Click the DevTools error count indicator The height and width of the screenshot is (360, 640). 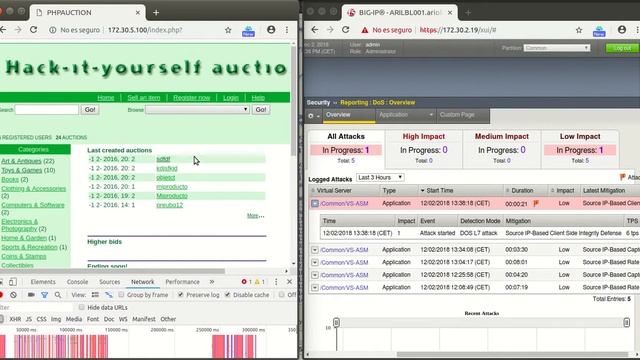pyautogui.click(x=247, y=282)
